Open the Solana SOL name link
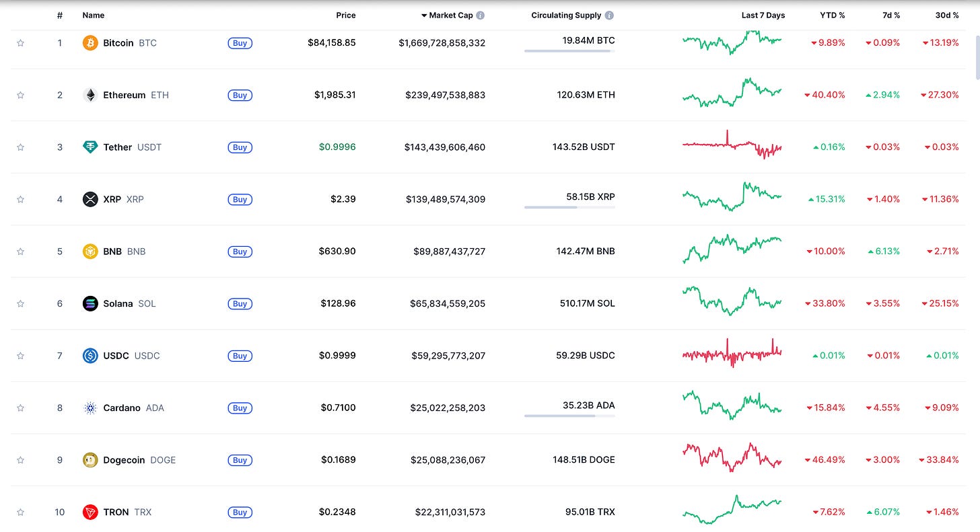The image size is (980, 532). (x=129, y=303)
